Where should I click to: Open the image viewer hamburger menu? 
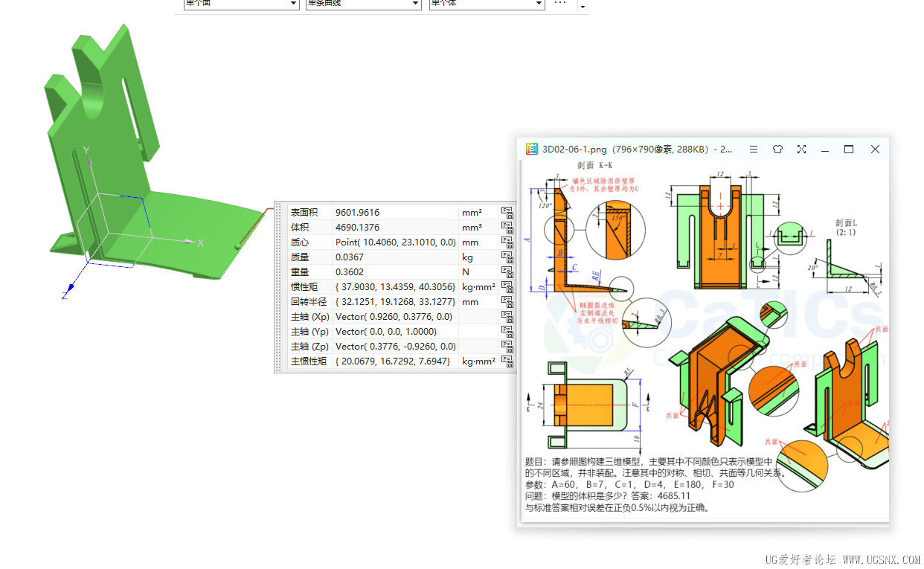pos(754,150)
